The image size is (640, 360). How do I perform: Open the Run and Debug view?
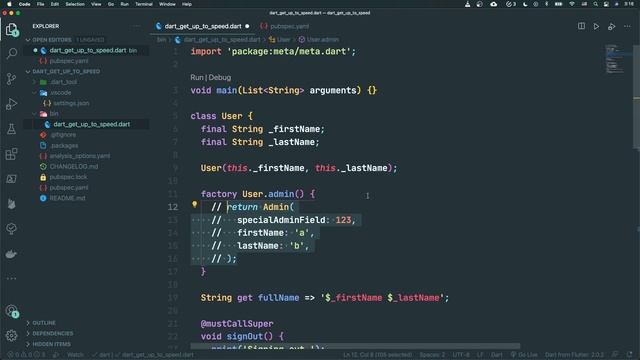click(11, 104)
